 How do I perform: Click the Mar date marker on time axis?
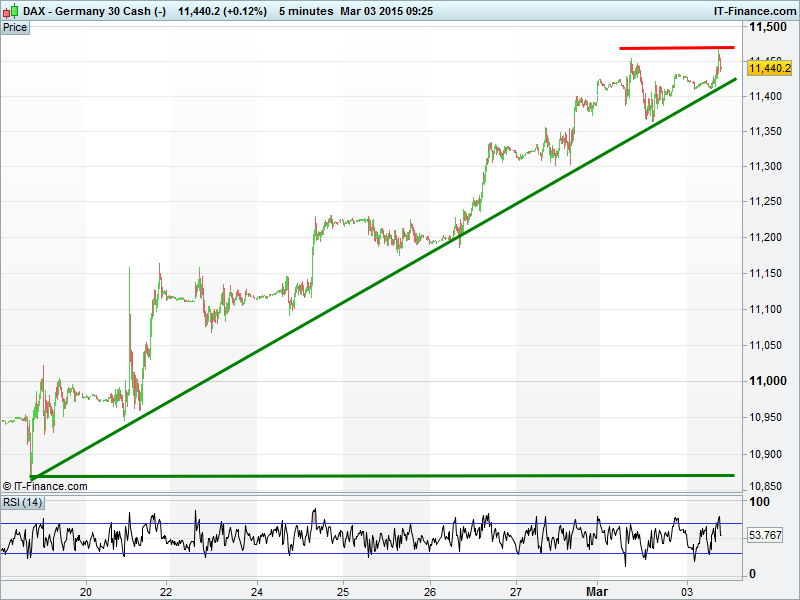click(597, 589)
